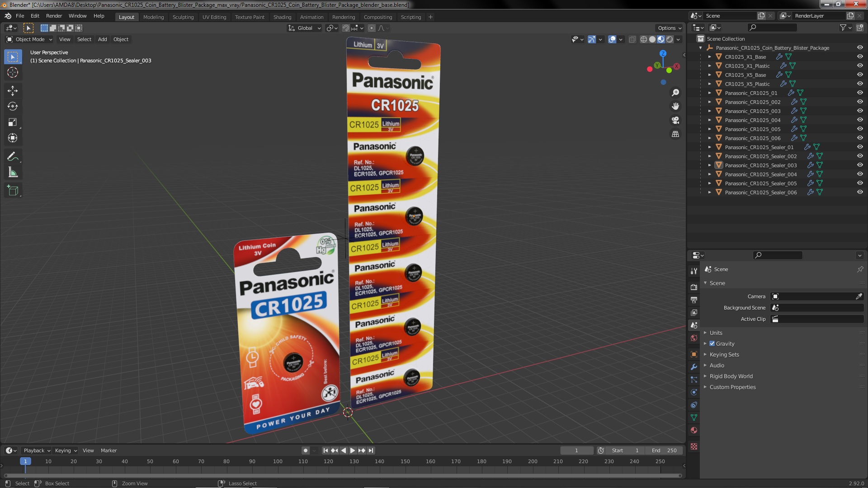Open the Tool properties tab
This screenshot has height=488, width=868.
click(694, 271)
